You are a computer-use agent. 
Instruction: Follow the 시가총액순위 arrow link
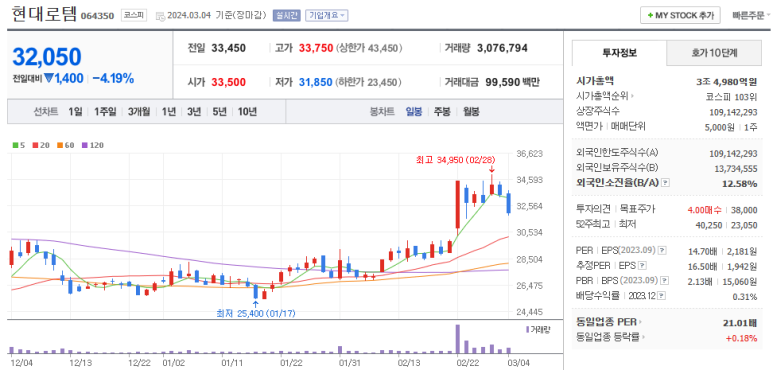click(605, 96)
